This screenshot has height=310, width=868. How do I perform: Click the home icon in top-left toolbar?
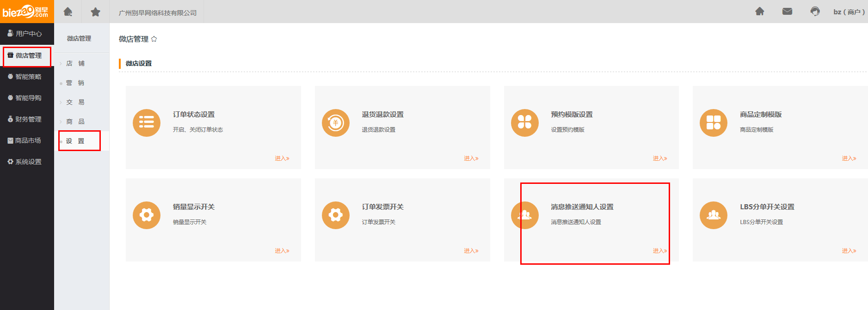(x=68, y=12)
